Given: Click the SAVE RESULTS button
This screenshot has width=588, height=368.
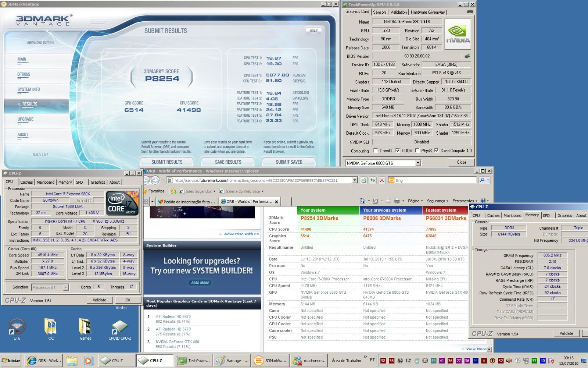Looking at the screenshot, I should pyautogui.click(x=228, y=162).
